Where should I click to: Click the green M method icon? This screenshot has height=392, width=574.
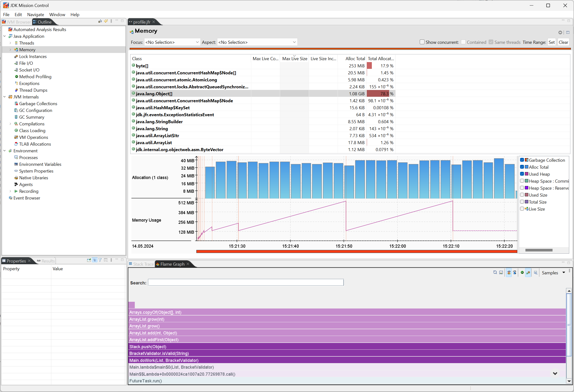pyautogui.click(x=522, y=272)
